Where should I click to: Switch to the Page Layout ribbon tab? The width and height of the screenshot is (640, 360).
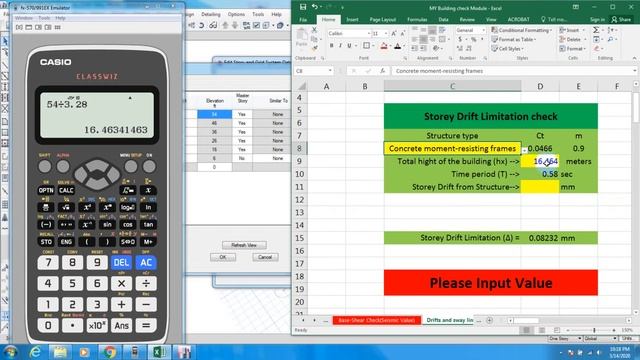coord(382,19)
